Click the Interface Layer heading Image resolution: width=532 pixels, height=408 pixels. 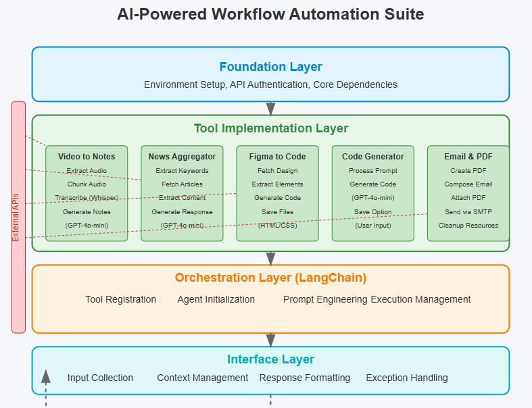click(270, 359)
